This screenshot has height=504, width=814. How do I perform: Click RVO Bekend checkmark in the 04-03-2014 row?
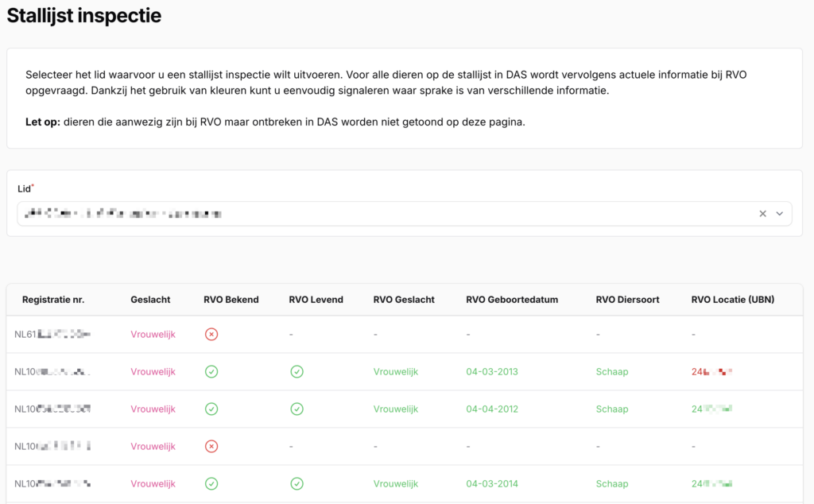click(x=211, y=484)
